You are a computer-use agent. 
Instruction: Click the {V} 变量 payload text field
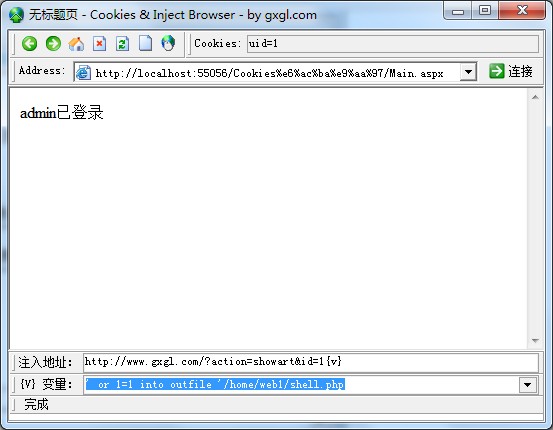pyautogui.click(x=302, y=384)
